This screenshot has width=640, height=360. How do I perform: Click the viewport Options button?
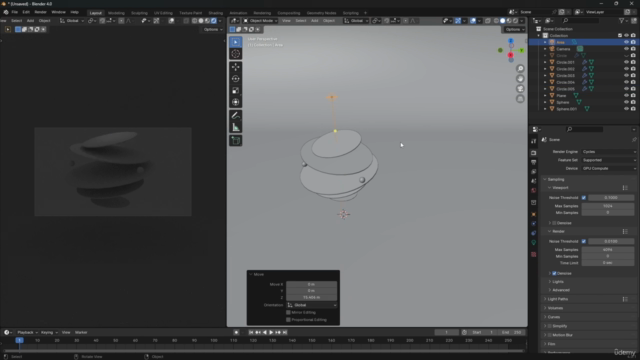514,29
